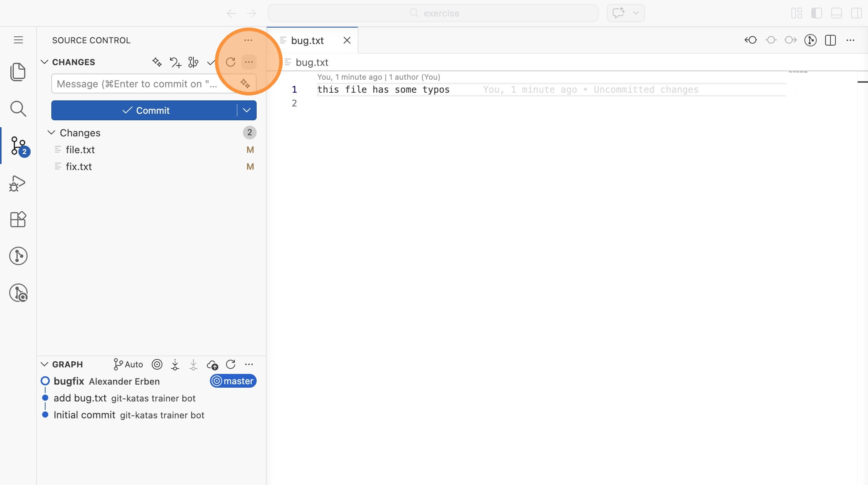This screenshot has height=485, width=868.
Task: Open the Search view in activity bar
Action: [x=18, y=109]
